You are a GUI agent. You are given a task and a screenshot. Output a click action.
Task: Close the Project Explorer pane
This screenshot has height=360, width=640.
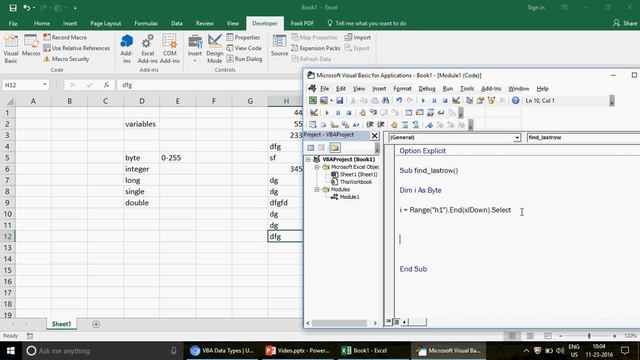374,136
